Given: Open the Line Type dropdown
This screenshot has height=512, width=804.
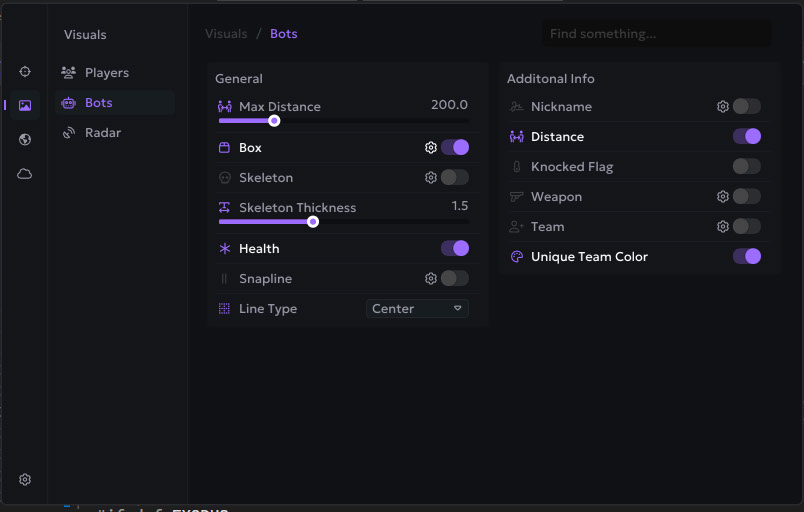Looking at the screenshot, I should (417, 308).
